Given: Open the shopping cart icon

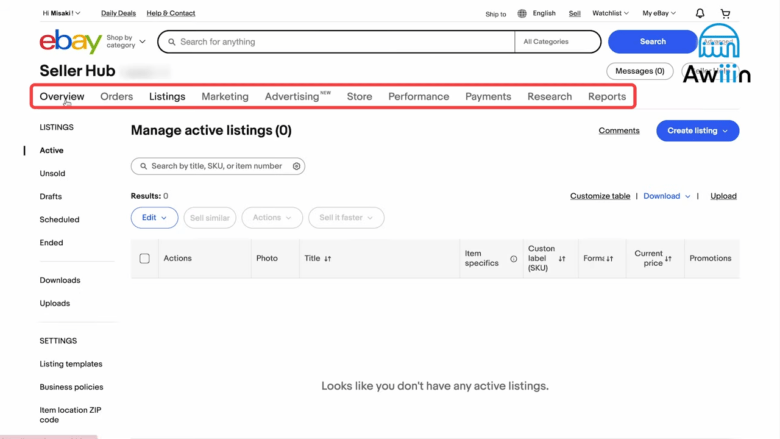Looking at the screenshot, I should tap(725, 13).
